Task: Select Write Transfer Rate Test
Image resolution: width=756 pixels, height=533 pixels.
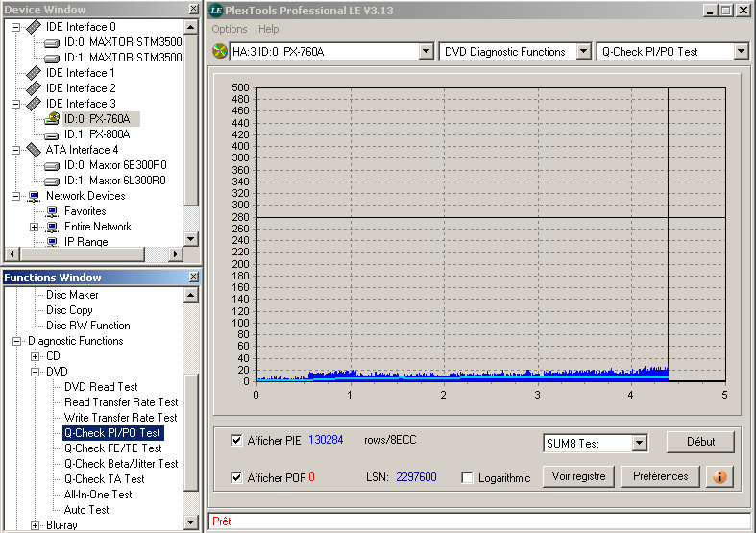Action: [x=120, y=418]
